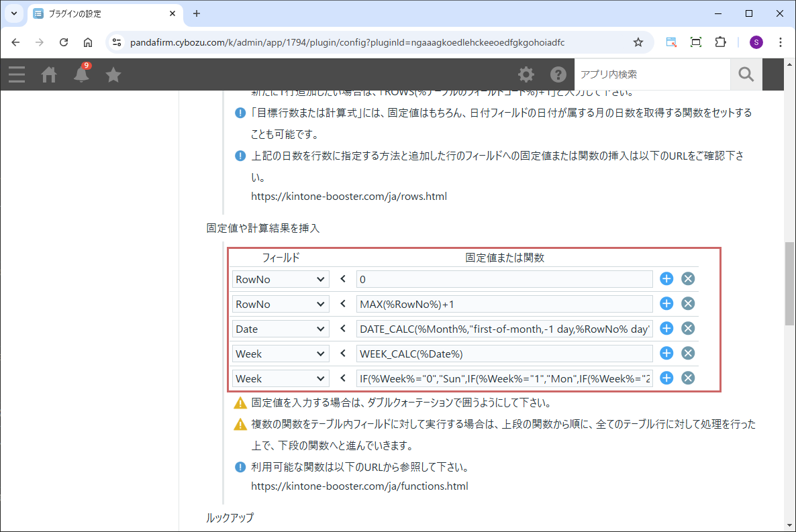This screenshot has width=796, height=532.
Task: Open the settings gear in header
Action: [x=526, y=74]
